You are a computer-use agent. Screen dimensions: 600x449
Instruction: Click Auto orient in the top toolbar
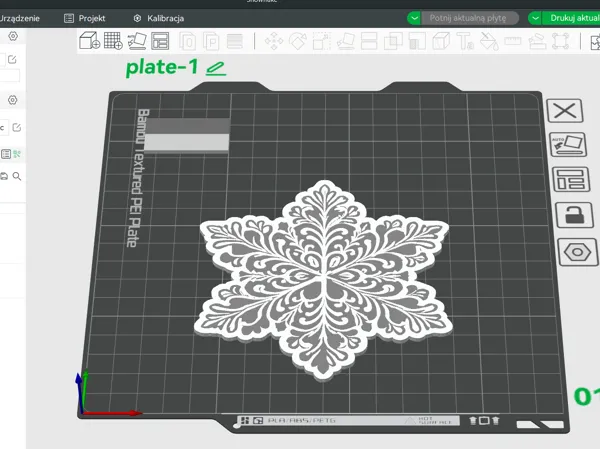(x=137, y=41)
